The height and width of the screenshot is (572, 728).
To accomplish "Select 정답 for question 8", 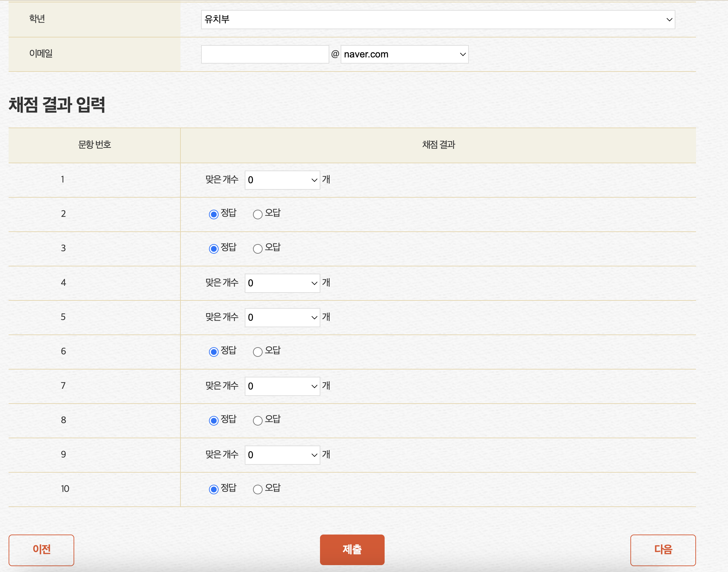I will point(213,420).
